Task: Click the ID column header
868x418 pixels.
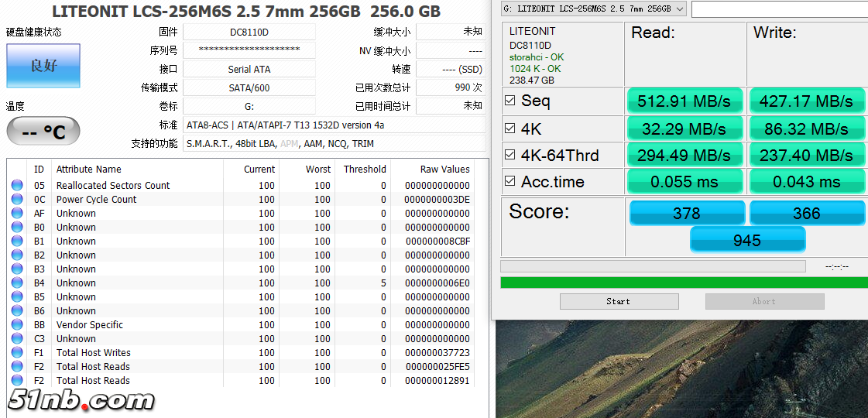Action: coord(39,170)
